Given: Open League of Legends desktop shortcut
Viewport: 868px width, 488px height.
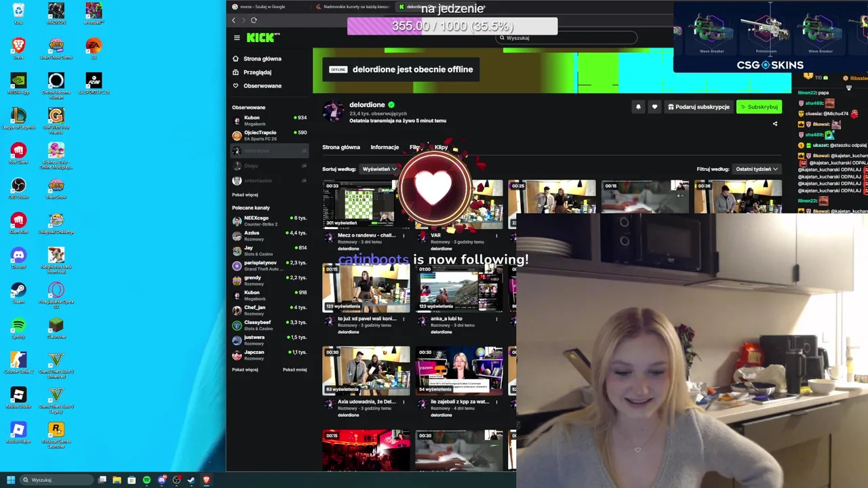Looking at the screenshot, I should pyautogui.click(x=18, y=119).
